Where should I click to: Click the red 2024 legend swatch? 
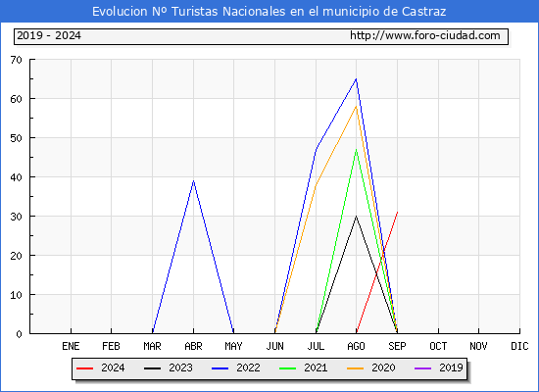tap(84, 368)
